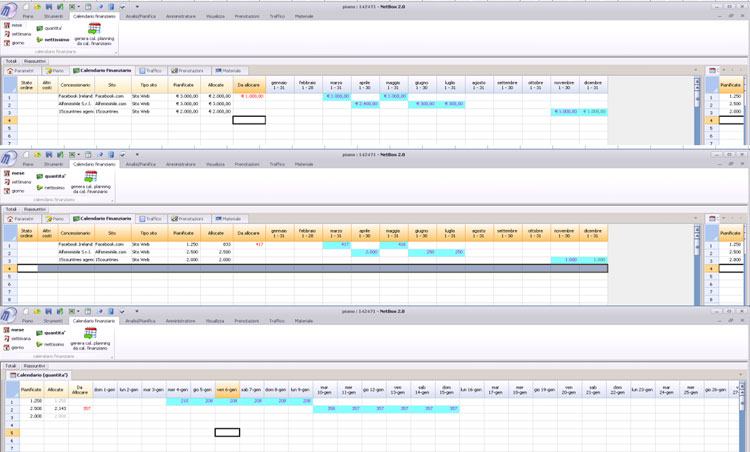Click the 'Riassuntivi' button in the top window
Image resolution: width=750 pixels, height=452 pixels.
35,61
